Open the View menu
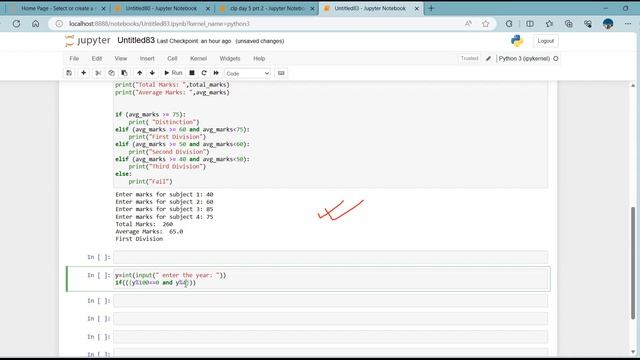The width and height of the screenshot is (640, 360). 120,58
